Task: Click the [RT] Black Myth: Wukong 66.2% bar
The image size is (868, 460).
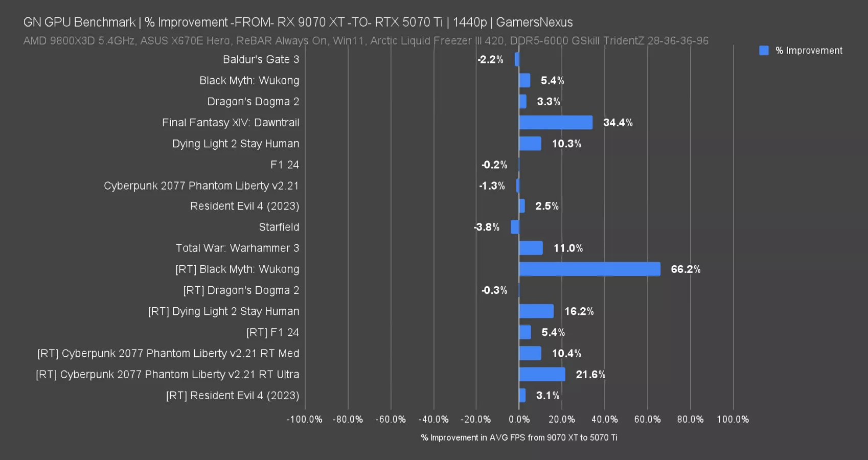Action: 589,269
